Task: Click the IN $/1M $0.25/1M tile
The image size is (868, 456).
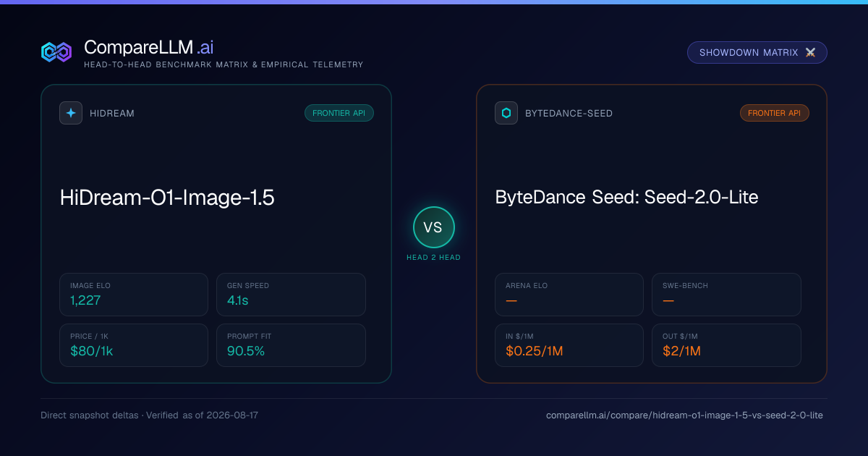Action: pyautogui.click(x=569, y=345)
